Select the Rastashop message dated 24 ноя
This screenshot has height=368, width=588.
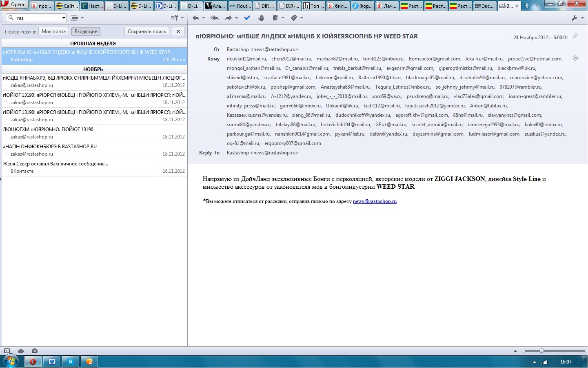[94, 56]
